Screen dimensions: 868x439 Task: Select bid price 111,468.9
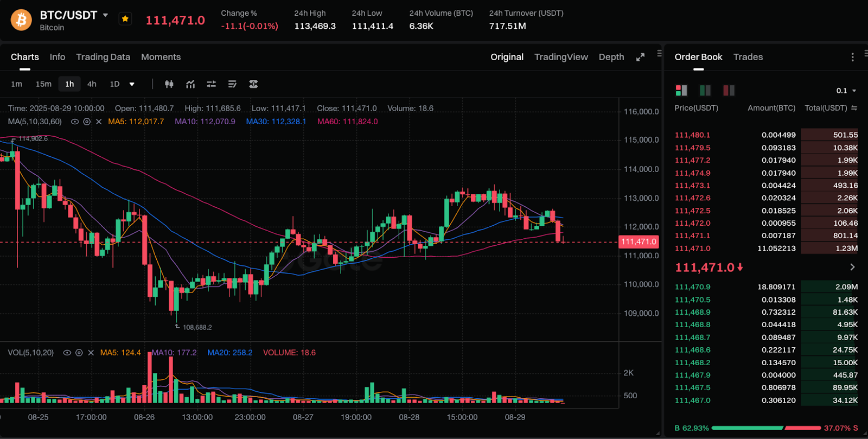click(692, 312)
